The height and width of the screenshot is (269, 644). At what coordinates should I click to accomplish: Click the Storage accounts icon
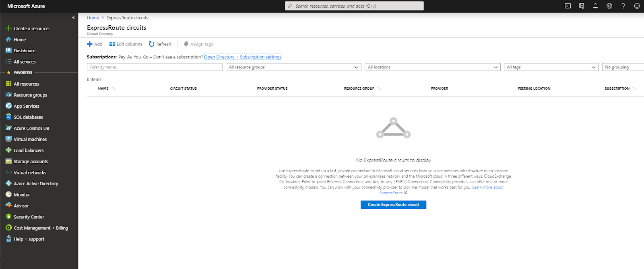click(x=8, y=161)
